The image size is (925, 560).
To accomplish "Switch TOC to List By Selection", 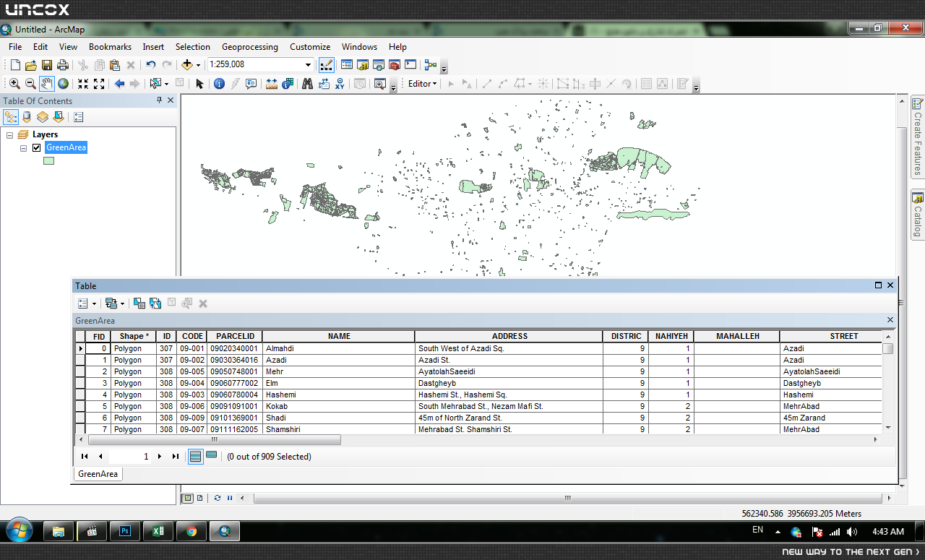I will coord(59,117).
